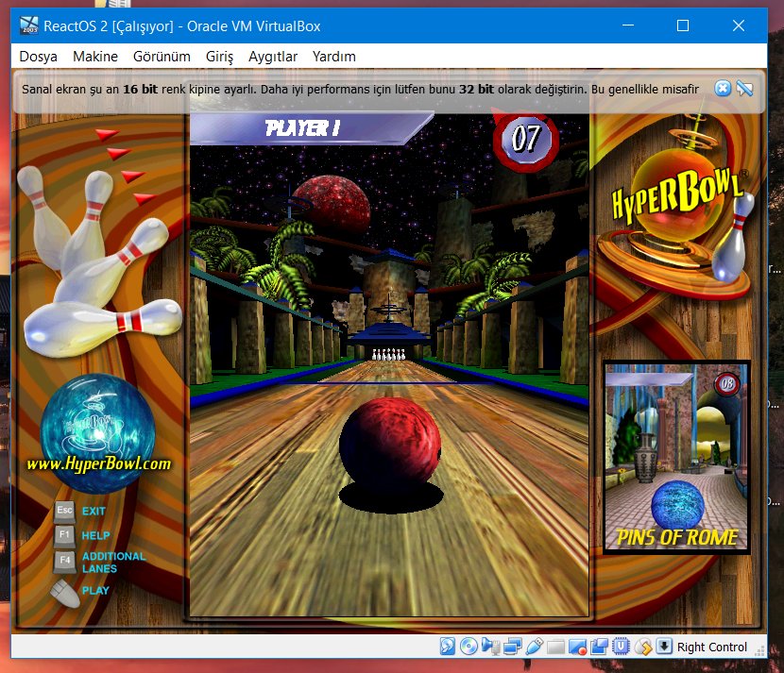Open the Makine menu
The width and height of the screenshot is (784, 673).
click(99, 57)
